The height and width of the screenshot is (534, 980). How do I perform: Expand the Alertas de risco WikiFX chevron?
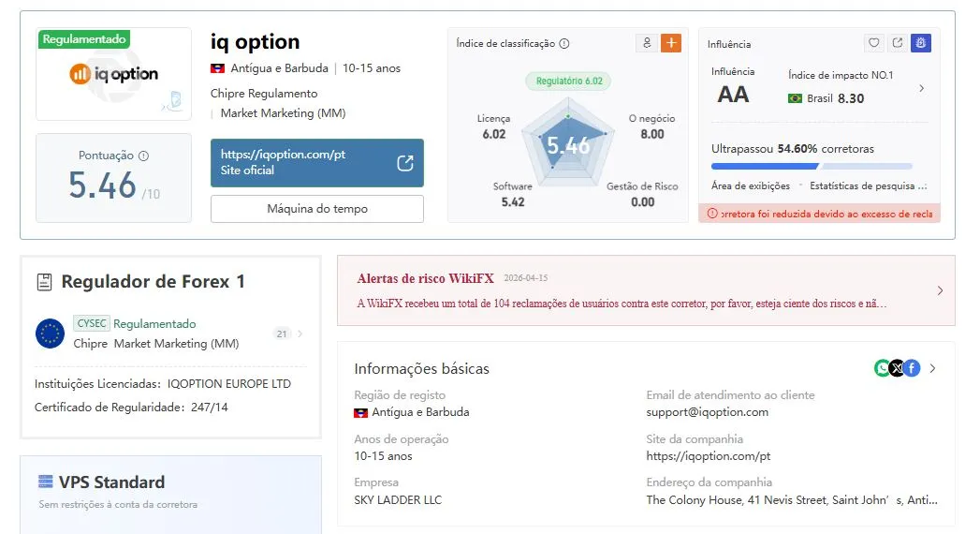pos(940,290)
